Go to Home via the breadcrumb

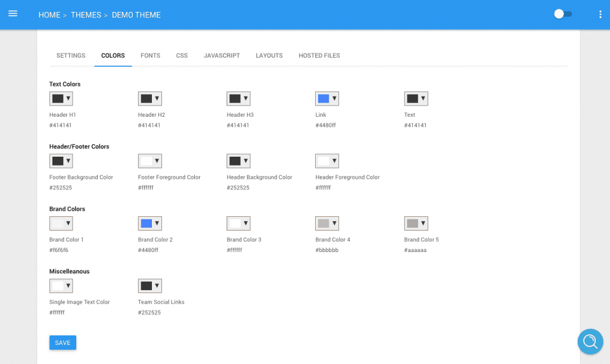[x=49, y=15]
